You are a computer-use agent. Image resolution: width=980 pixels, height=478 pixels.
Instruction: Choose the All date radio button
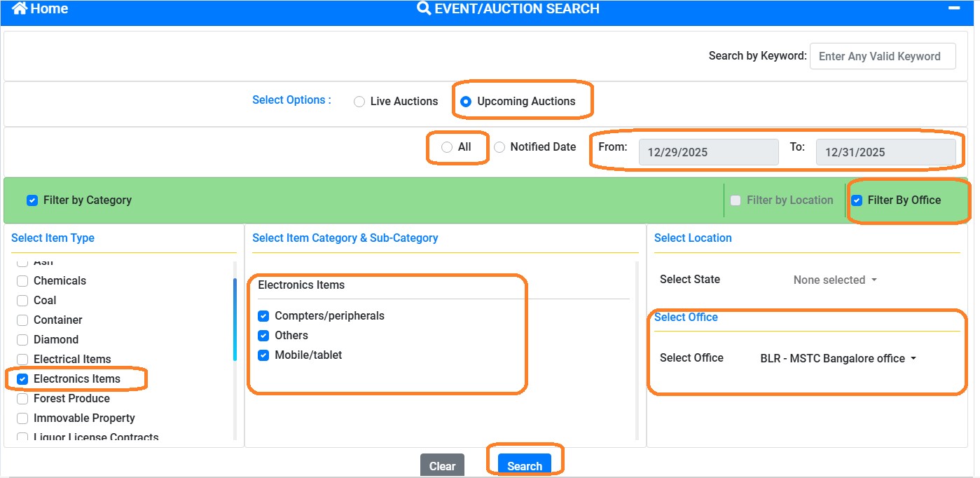447,147
